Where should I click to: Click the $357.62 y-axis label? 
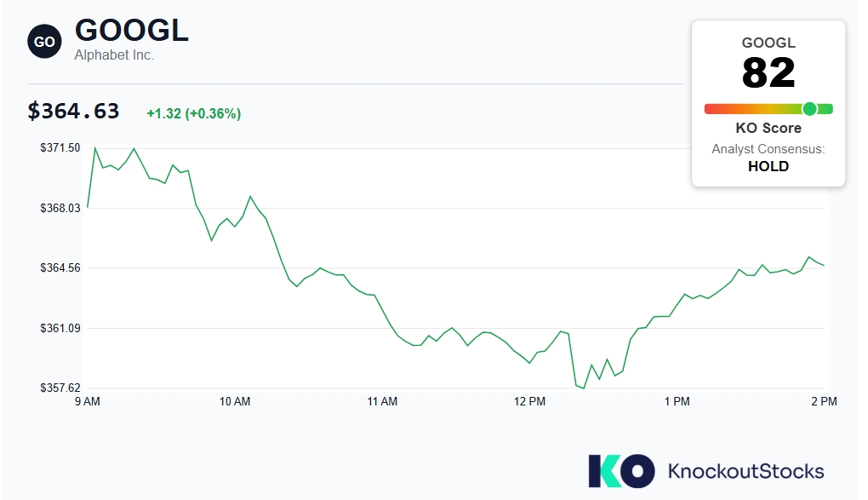pos(60,388)
